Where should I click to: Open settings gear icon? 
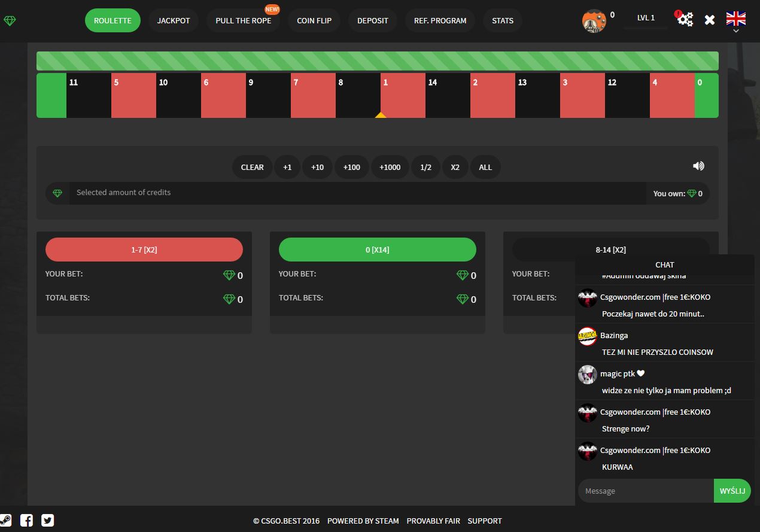(685, 20)
